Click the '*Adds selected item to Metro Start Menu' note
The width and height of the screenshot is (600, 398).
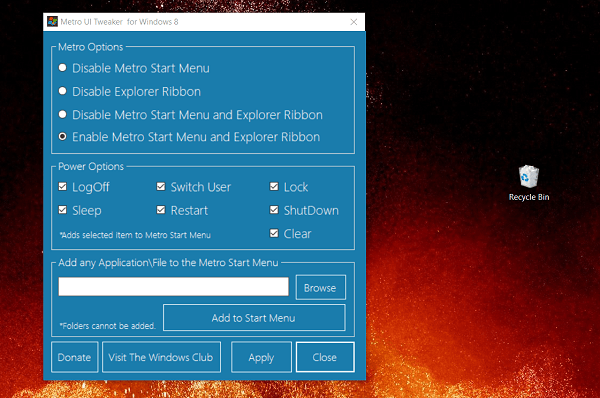point(135,235)
